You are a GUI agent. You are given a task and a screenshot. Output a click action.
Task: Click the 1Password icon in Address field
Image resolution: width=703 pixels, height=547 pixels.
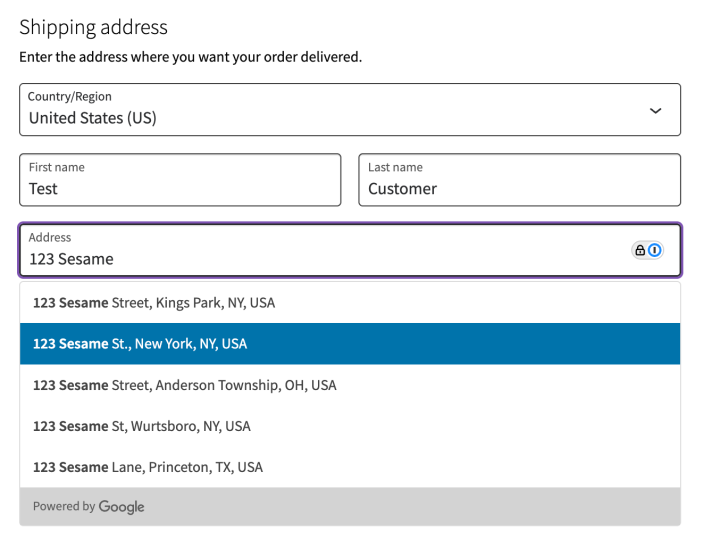click(655, 250)
